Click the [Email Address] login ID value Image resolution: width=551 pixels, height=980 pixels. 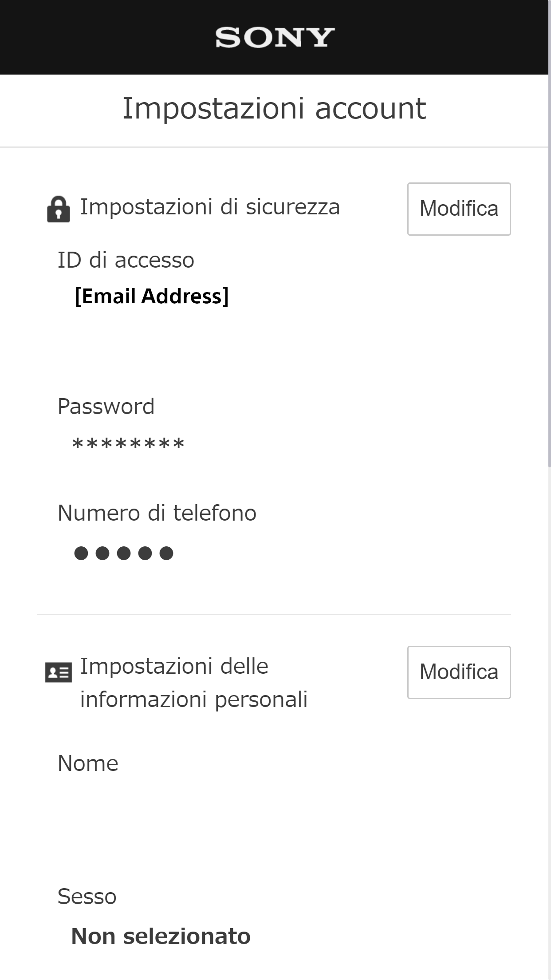pos(152,296)
